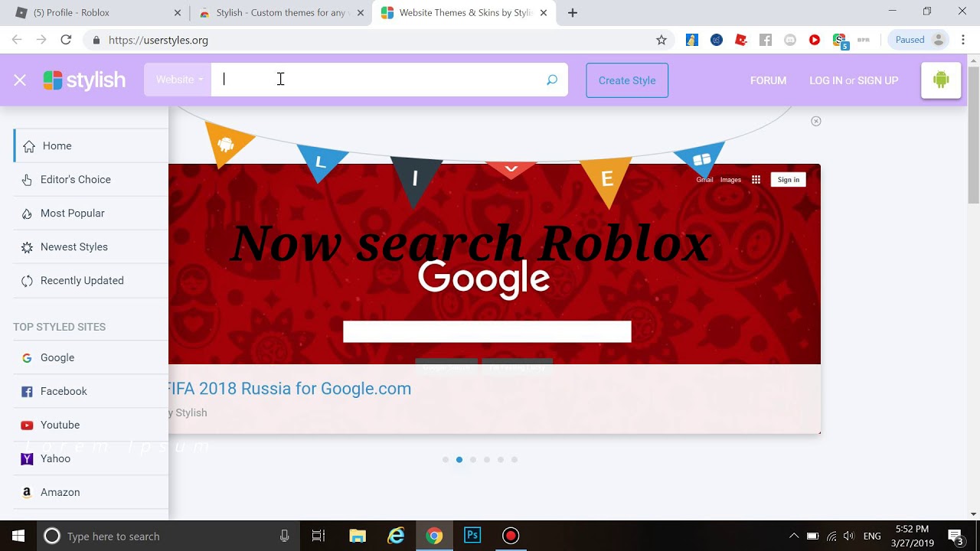
Task: Select the first carousel dot
Action: pyautogui.click(x=446, y=460)
